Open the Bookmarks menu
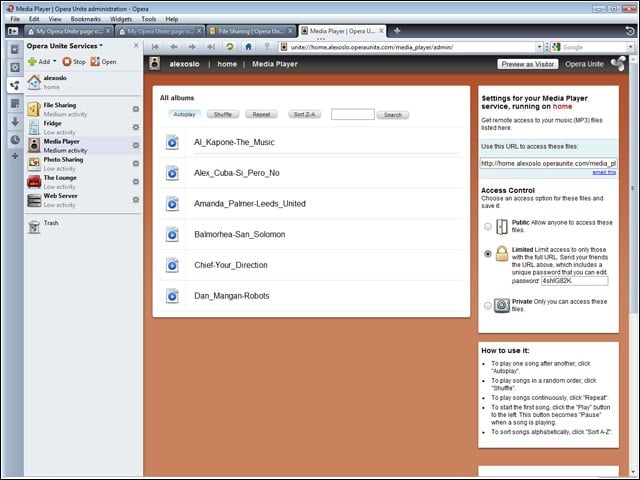 pos(85,19)
